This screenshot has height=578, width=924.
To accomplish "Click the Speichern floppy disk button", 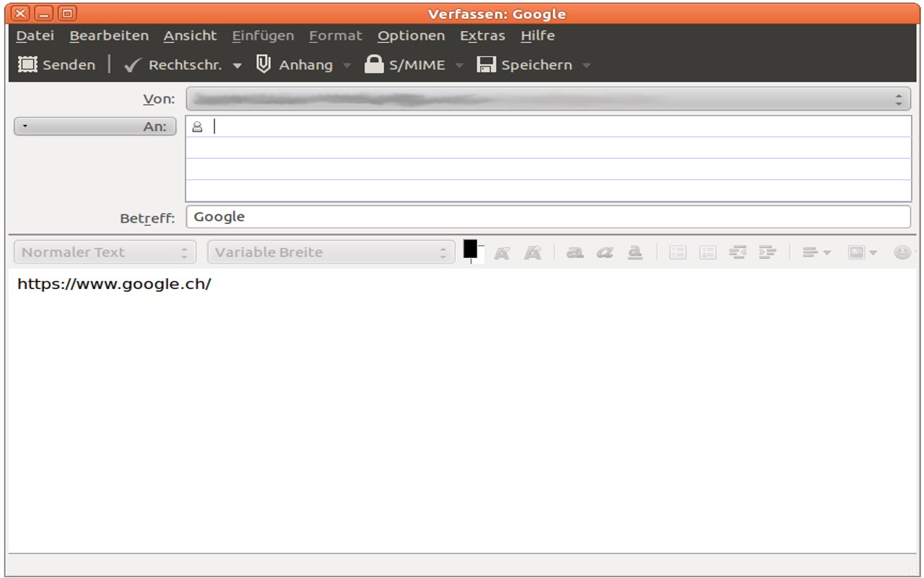I will pyautogui.click(x=525, y=65).
